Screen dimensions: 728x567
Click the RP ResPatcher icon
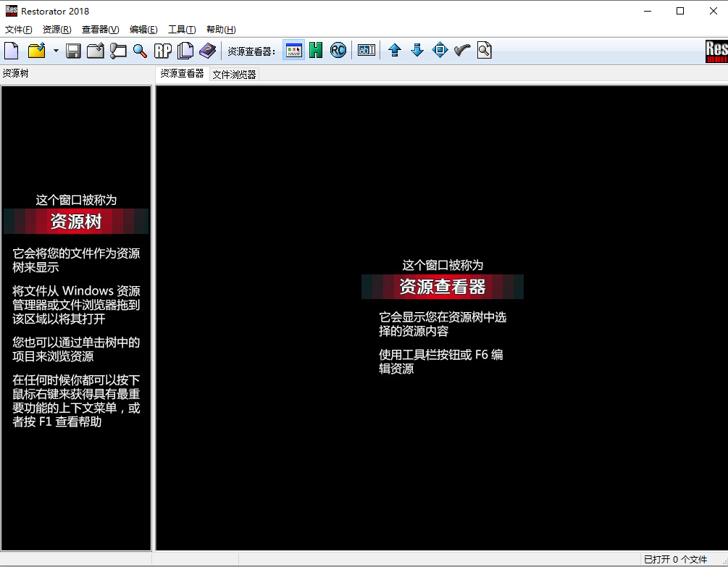point(162,51)
